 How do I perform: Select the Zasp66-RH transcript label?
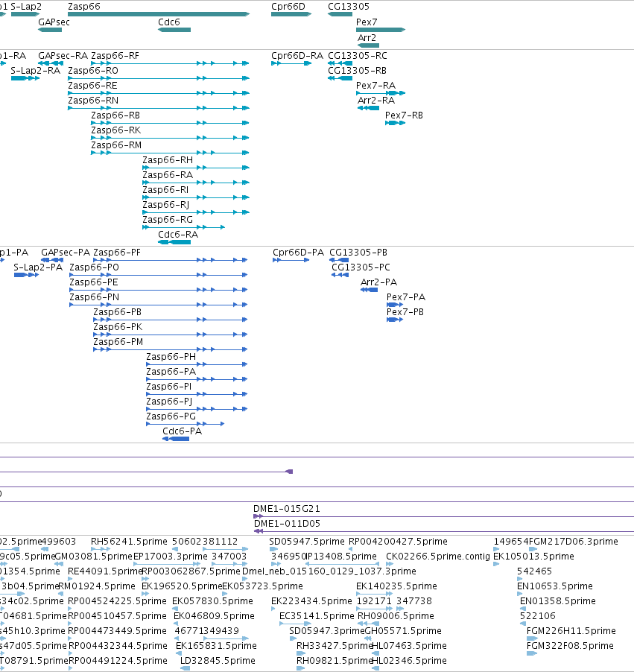click(168, 160)
